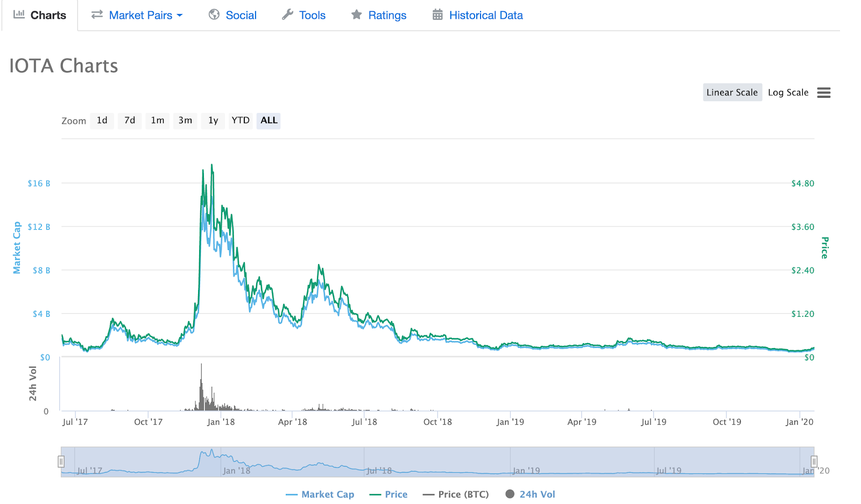Screen dimensions: 861x504
Task: Open the Ratings tab
Action: [x=378, y=15]
